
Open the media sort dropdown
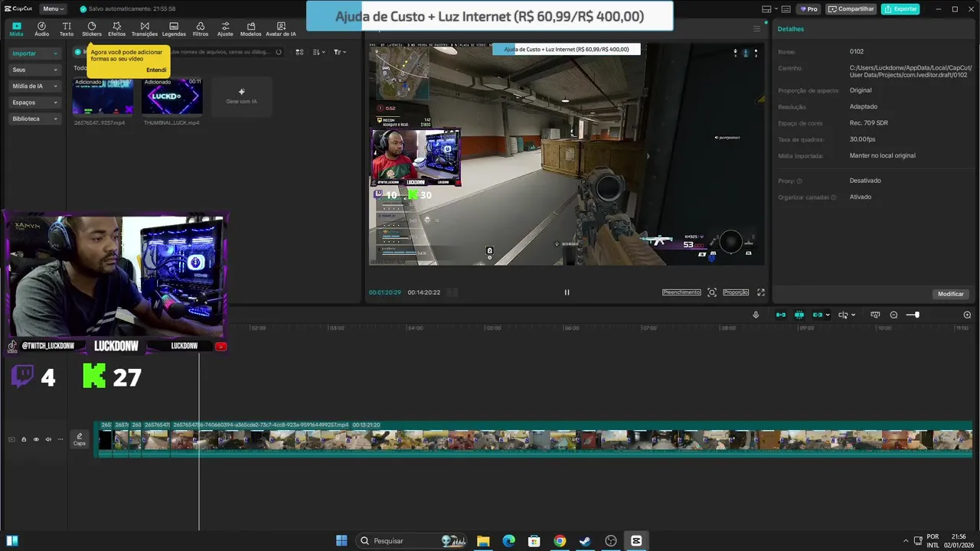[x=319, y=52]
